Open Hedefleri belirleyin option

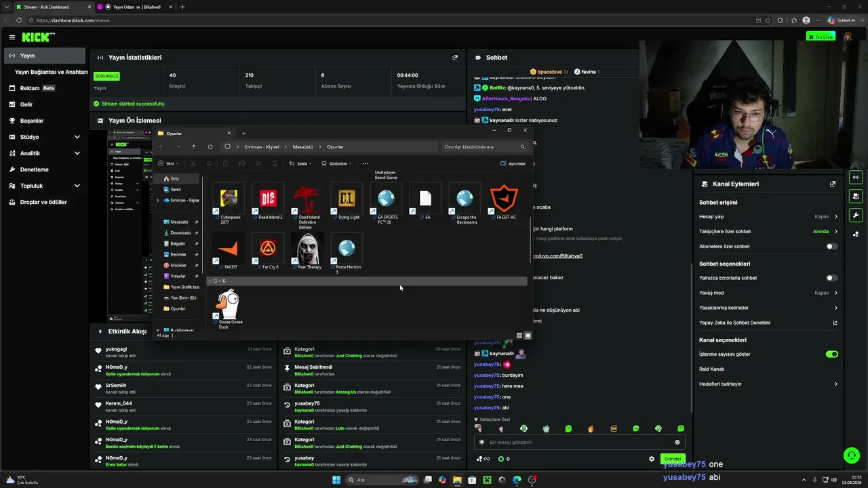pyautogui.click(x=768, y=384)
